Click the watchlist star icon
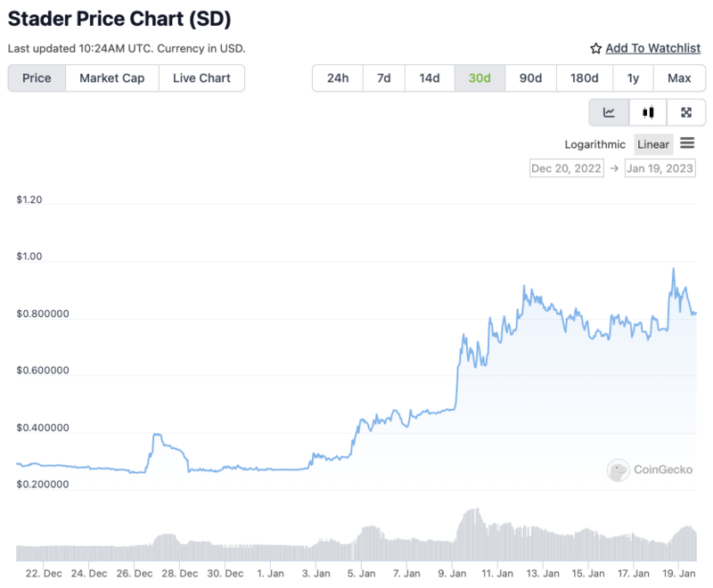Viewport: 713px width, 588px height. coord(596,49)
